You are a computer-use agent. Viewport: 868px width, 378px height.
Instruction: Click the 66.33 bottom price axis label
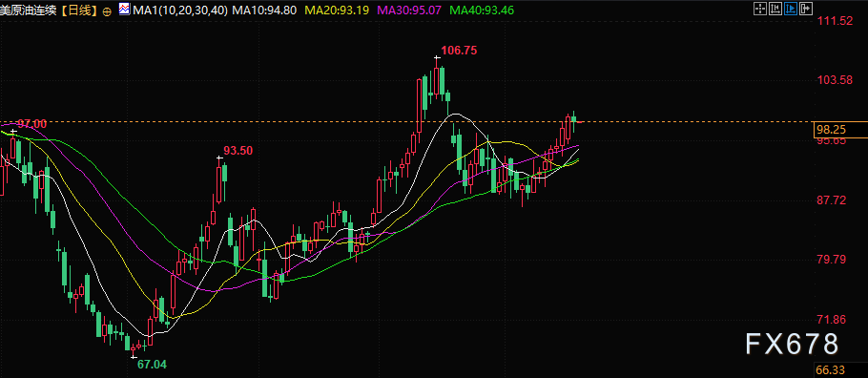[831, 369]
